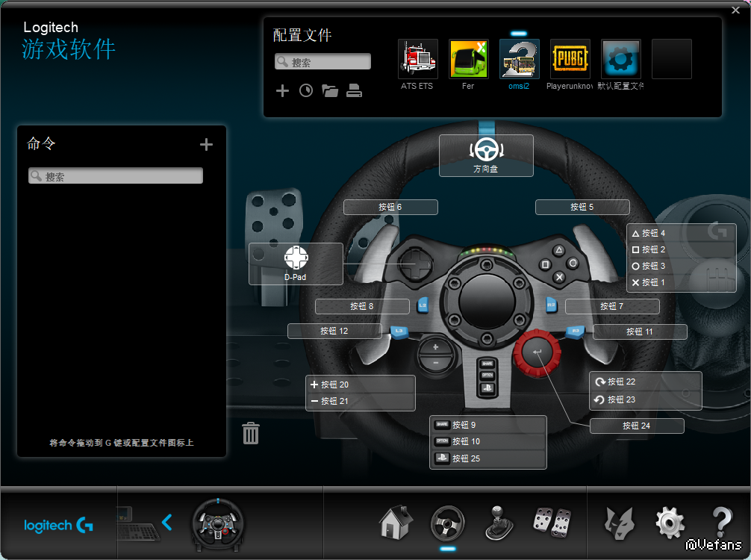This screenshot has width=751, height=560.
Task: Select 按钮 8 assignment
Action: coord(362,306)
